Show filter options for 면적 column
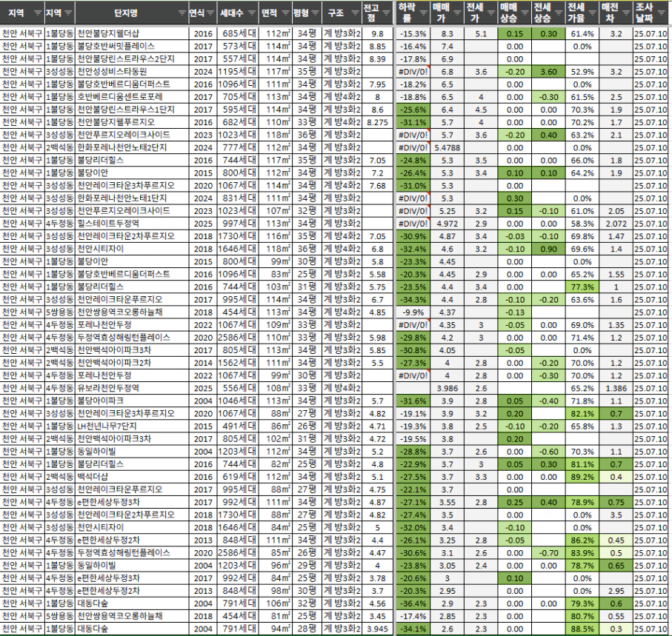 [x=285, y=13]
